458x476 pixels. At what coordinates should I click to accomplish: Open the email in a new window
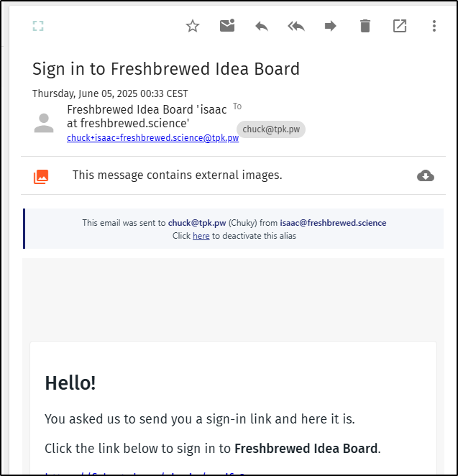pyautogui.click(x=400, y=27)
